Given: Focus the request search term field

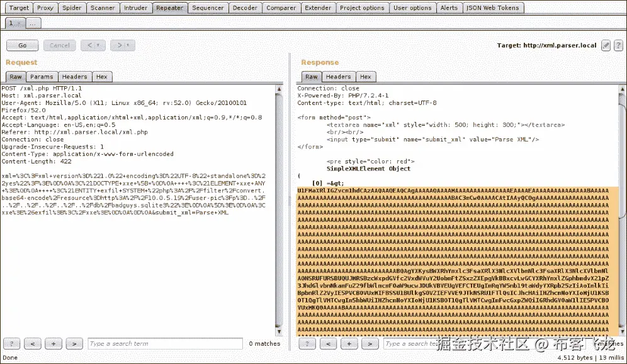Looking at the screenshot, I should click(x=165, y=344).
